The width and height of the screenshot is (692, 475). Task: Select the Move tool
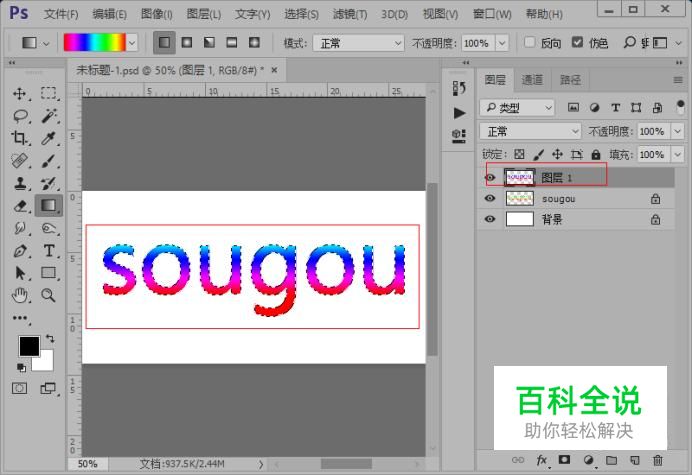pos(19,93)
